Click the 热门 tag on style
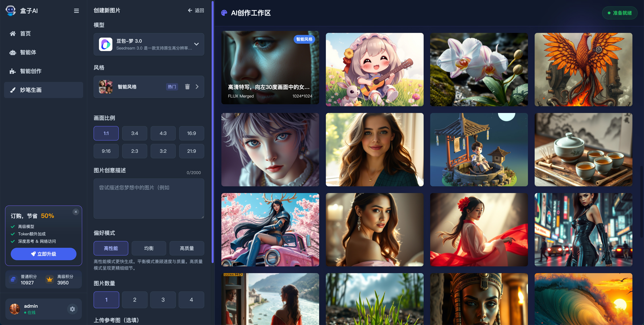 point(172,87)
